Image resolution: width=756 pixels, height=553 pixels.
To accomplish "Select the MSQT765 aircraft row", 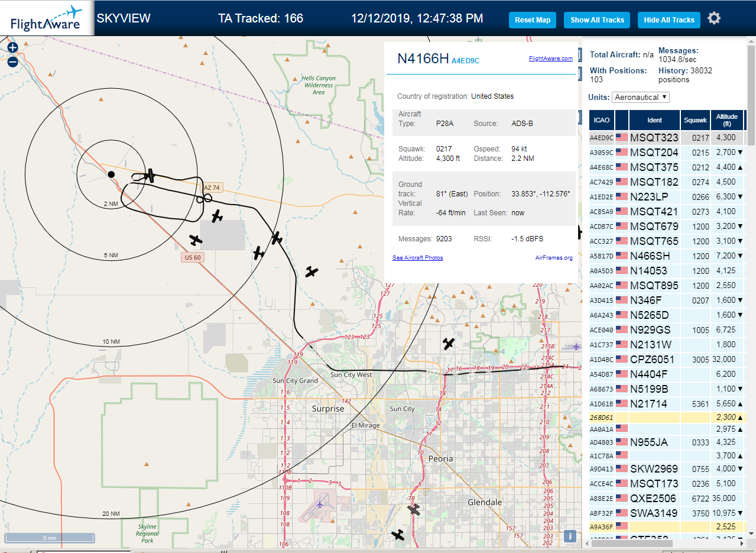I will tap(667, 241).
